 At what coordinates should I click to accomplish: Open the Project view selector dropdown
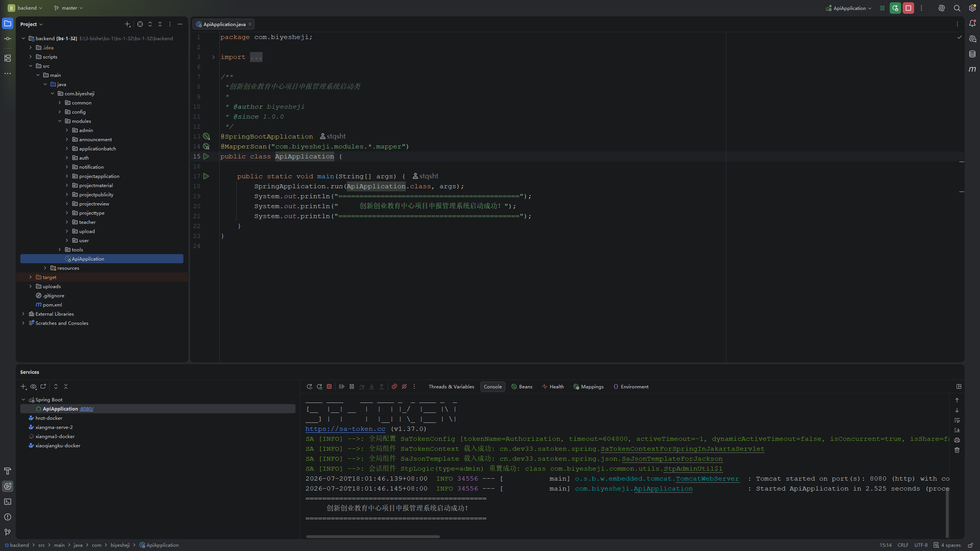pyautogui.click(x=31, y=24)
